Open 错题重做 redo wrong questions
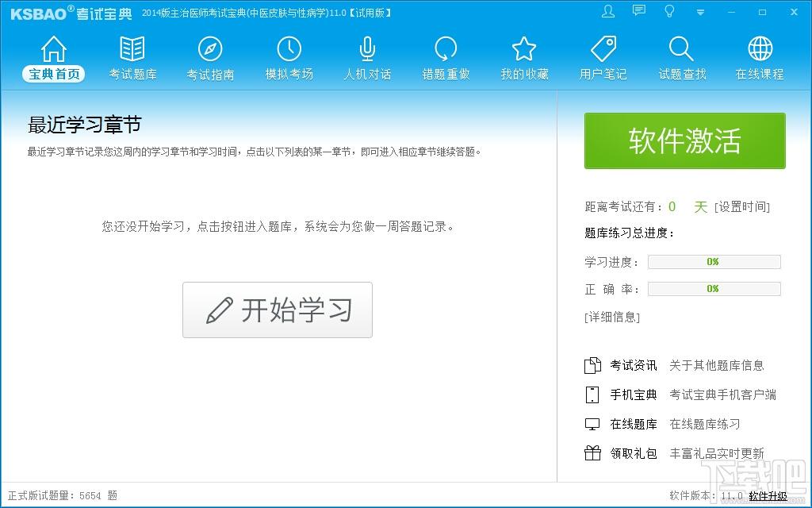 pyautogui.click(x=446, y=59)
